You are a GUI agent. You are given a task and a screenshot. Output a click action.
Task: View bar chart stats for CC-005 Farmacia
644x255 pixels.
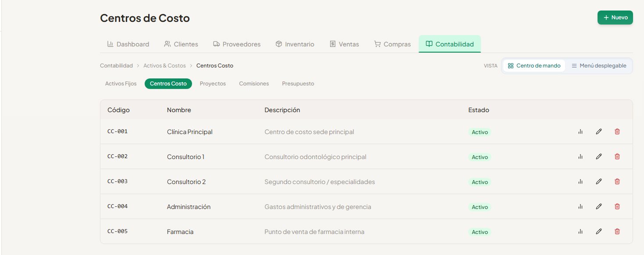tap(580, 231)
